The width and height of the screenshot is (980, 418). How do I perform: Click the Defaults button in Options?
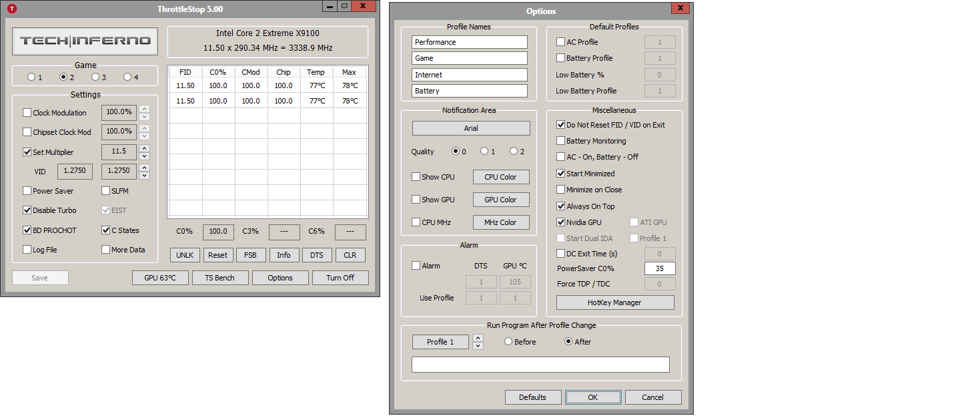point(533,397)
